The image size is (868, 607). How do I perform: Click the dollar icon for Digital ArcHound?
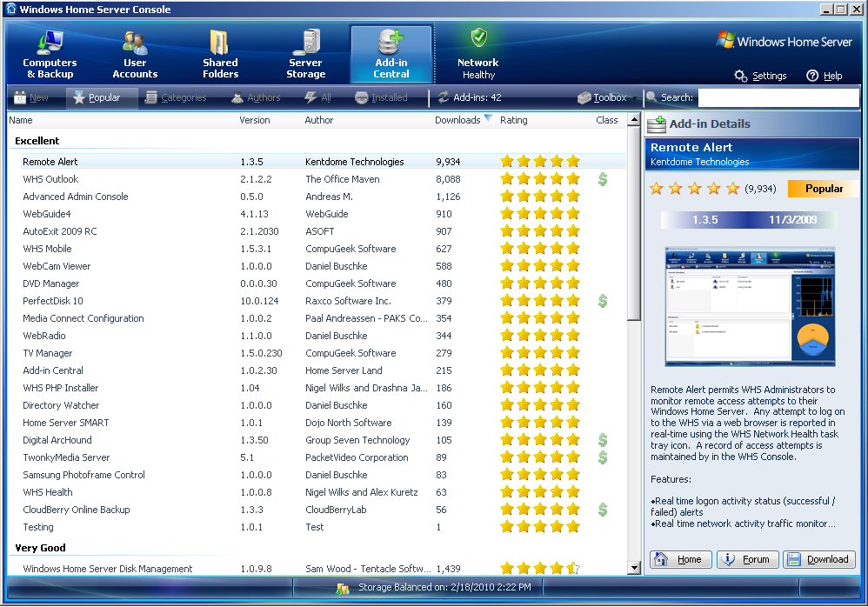tap(603, 440)
